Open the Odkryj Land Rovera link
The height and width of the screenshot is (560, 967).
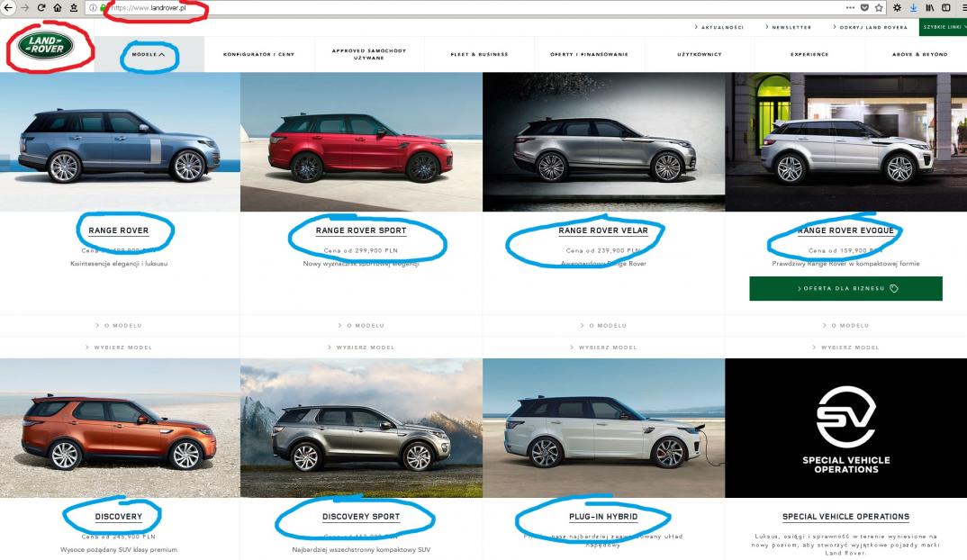tap(870, 27)
